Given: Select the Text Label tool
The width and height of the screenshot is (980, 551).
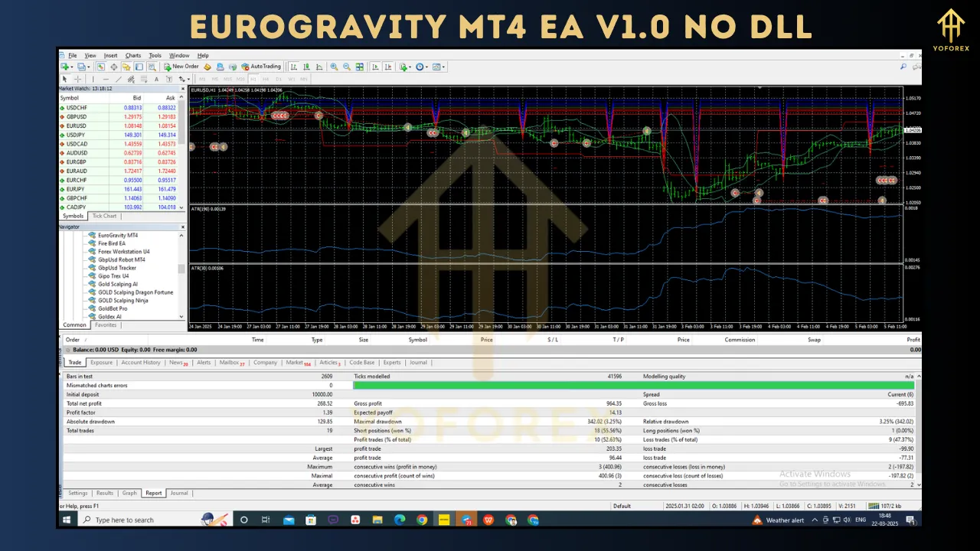Looking at the screenshot, I should pyautogui.click(x=169, y=79).
